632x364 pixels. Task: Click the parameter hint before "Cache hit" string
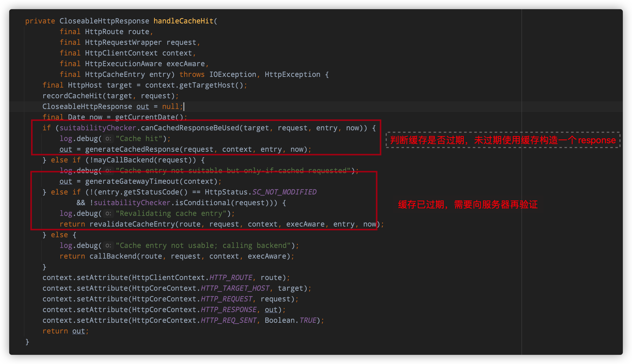(108, 139)
